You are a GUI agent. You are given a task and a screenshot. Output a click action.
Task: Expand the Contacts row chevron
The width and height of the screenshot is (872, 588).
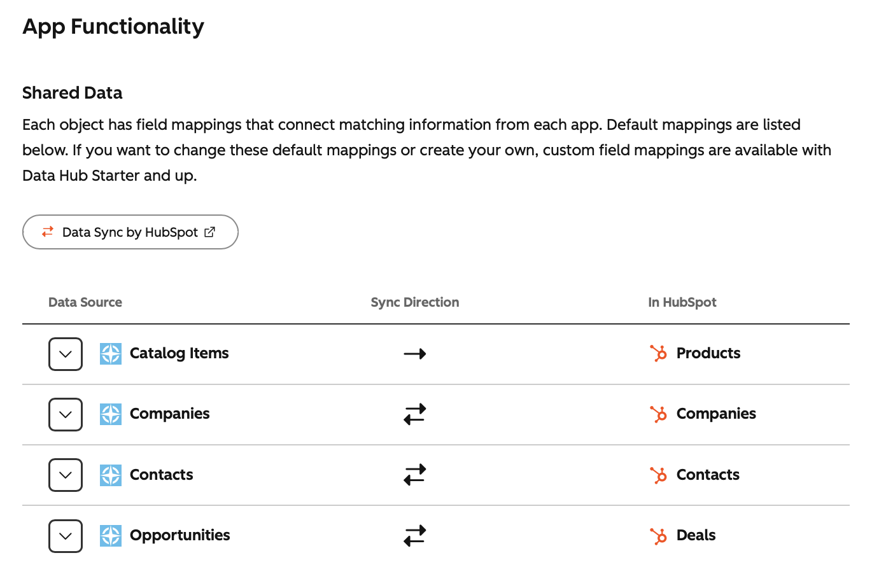pyautogui.click(x=66, y=475)
